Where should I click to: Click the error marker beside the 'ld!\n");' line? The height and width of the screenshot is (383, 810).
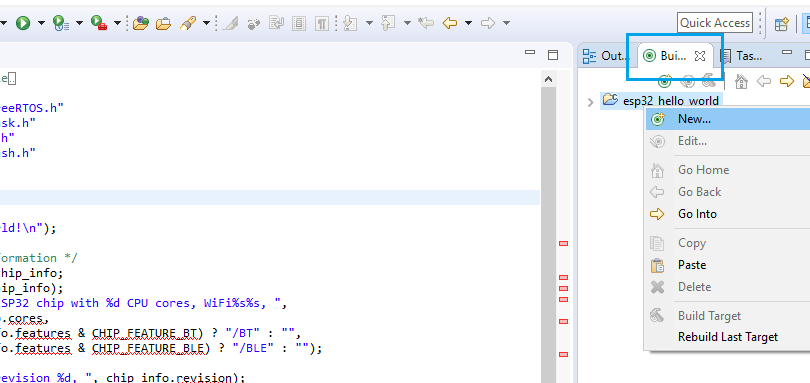[x=564, y=243]
